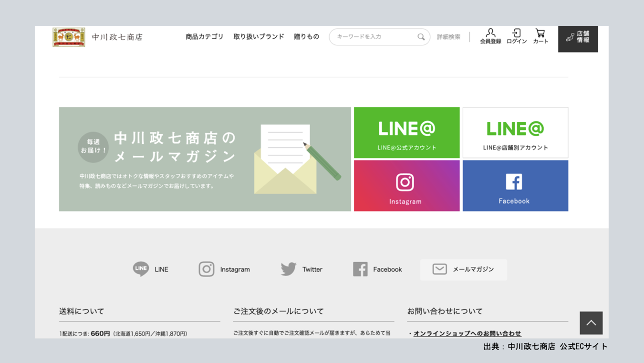Screen dimensions: 644x363
Task: Open the 商品カテゴリ menu
Action: pyautogui.click(x=204, y=37)
